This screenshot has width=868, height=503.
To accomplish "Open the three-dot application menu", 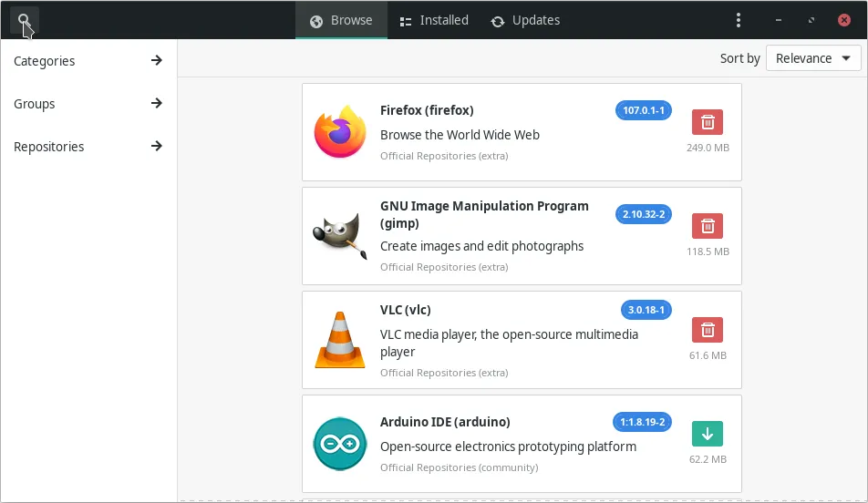I will point(739,20).
